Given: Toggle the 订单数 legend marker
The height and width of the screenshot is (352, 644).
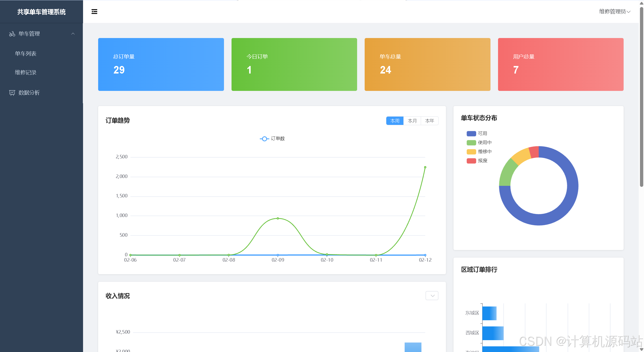Looking at the screenshot, I should (264, 139).
